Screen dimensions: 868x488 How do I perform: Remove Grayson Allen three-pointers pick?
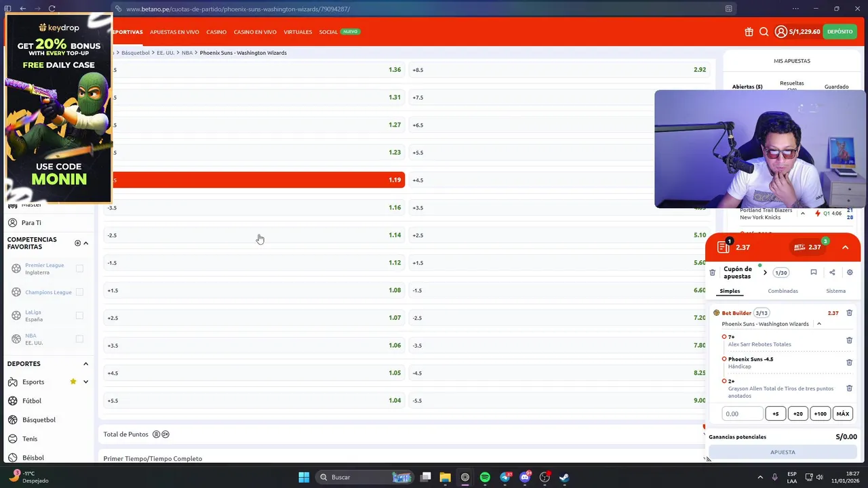click(x=849, y=388)
